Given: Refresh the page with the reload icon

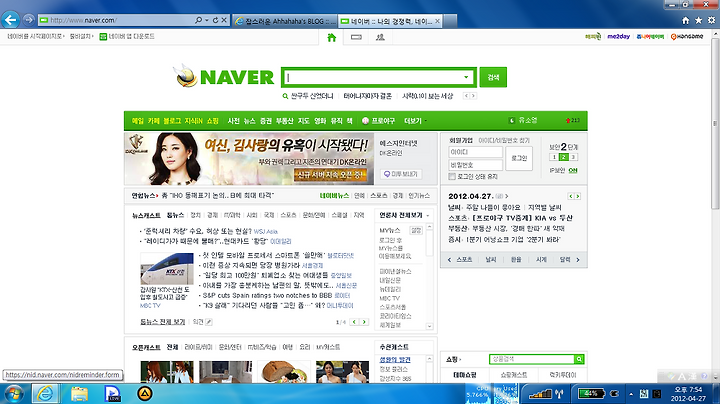Looking at the screenshot, I should [x=215, y=20].
